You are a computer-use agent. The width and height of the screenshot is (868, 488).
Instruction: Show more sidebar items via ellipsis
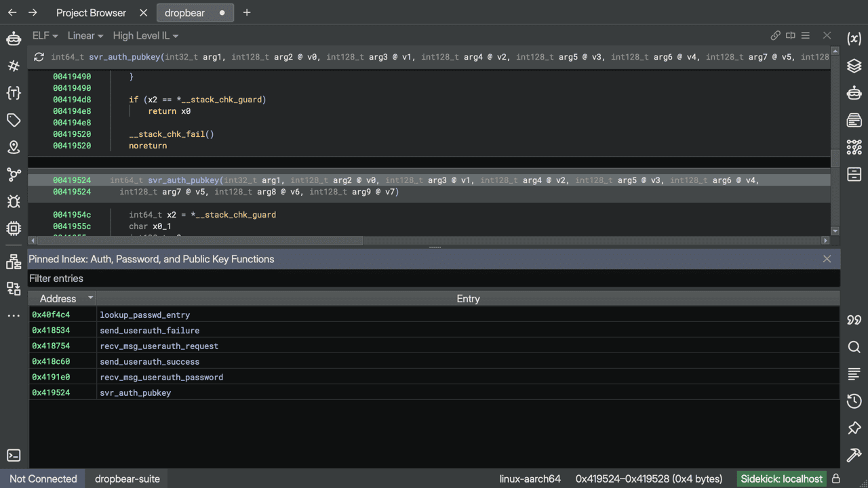pyautogui.click(x=14, y=316)
